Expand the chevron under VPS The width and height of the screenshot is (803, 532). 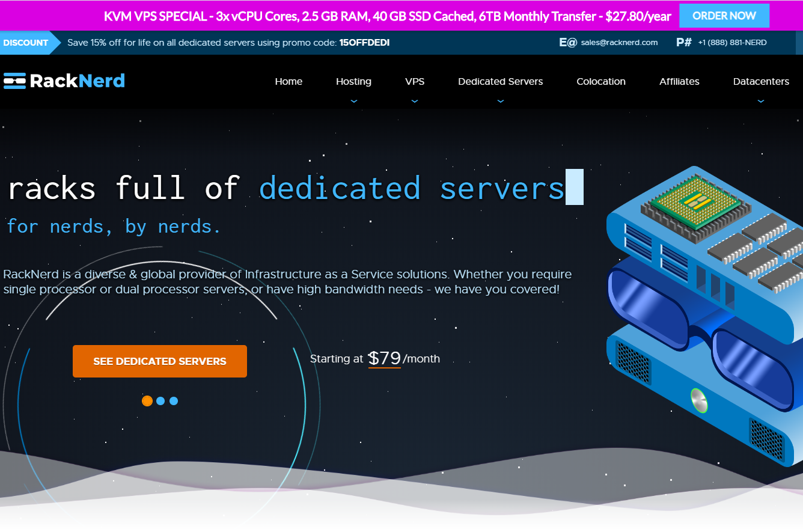pyautogui.click(x=415, y=101)
